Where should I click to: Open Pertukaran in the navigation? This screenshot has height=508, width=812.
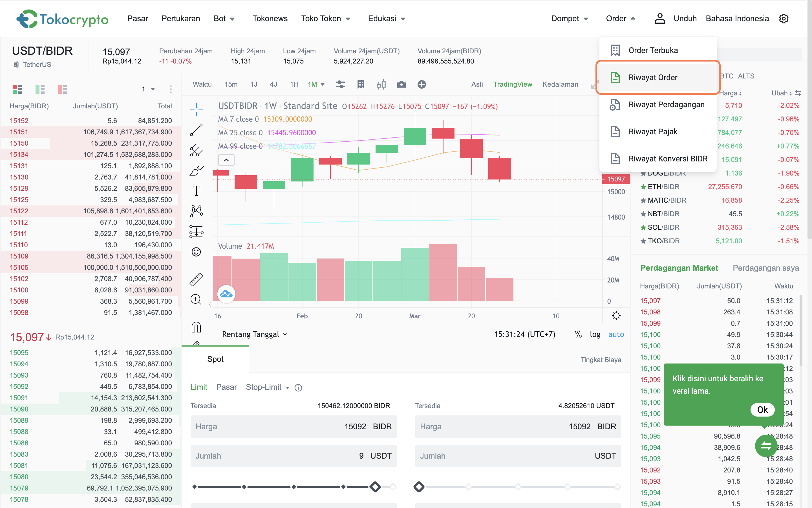tap(180, 18)
